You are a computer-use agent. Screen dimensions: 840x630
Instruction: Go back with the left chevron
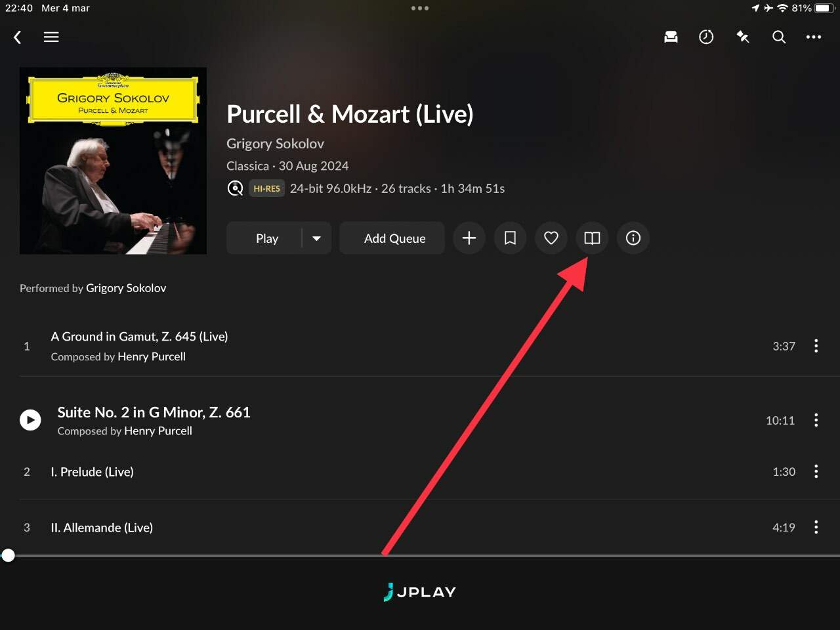click(x=18, y=37)
